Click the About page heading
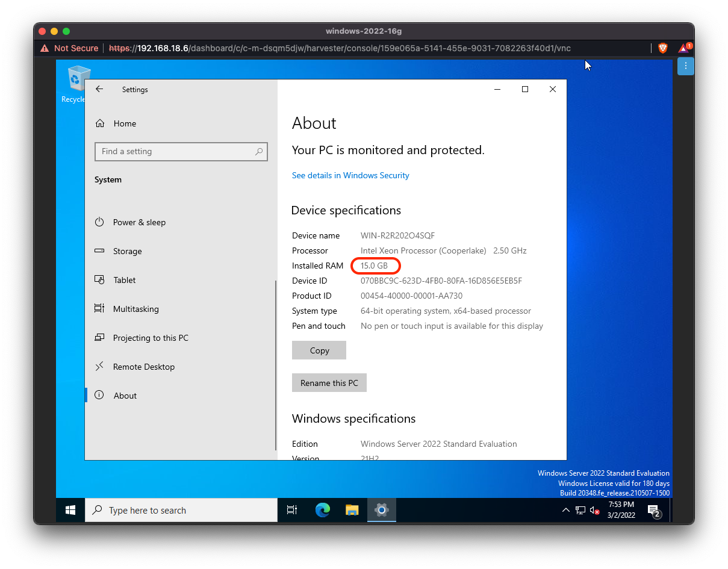The width and height of the screenshot is (728, 569). [x=314, y=123]
